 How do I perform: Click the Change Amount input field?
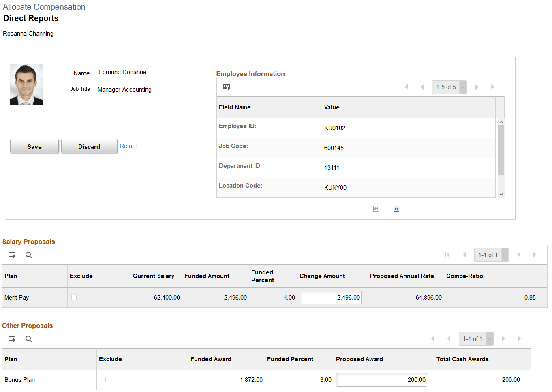(330, 297)
